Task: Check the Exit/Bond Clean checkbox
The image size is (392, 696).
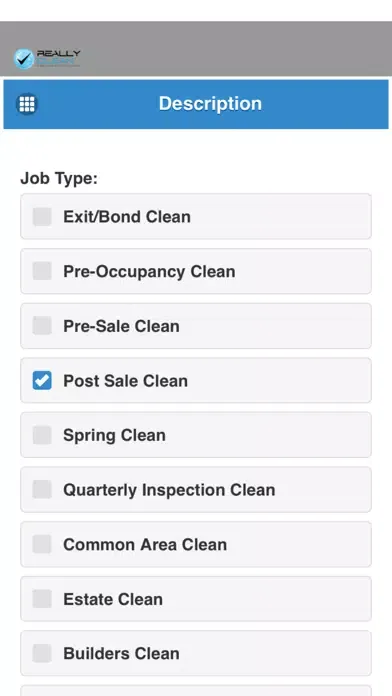Action: (x=42, y=217)
